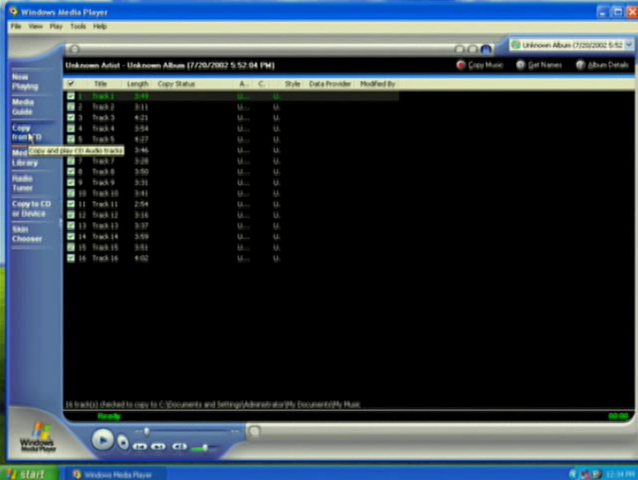Open the Tools menu
The height and width of the screenshot is (480, 638).
(78, 26)
